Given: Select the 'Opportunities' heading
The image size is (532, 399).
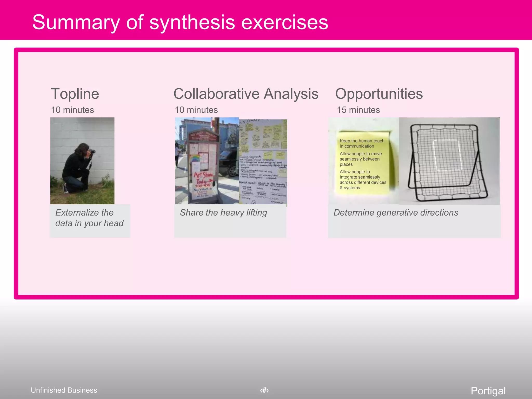Looking at the screenshot, I should coord(379,94).
